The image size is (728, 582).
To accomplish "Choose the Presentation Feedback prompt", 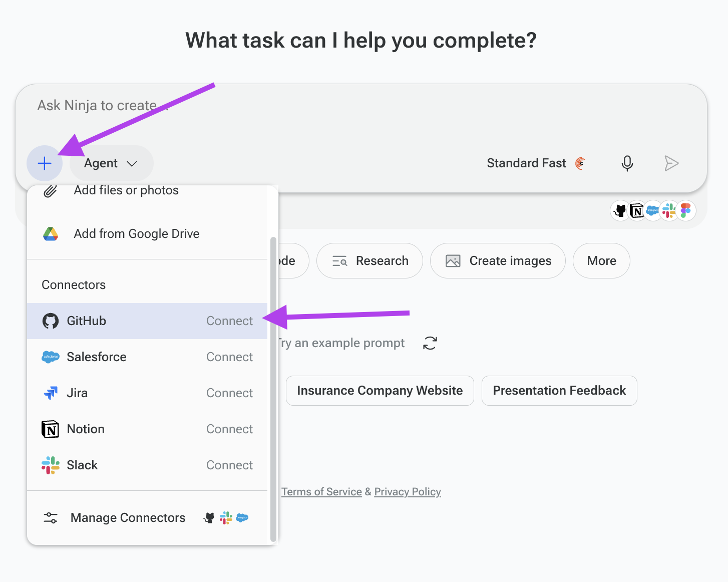I will [559, 391].
